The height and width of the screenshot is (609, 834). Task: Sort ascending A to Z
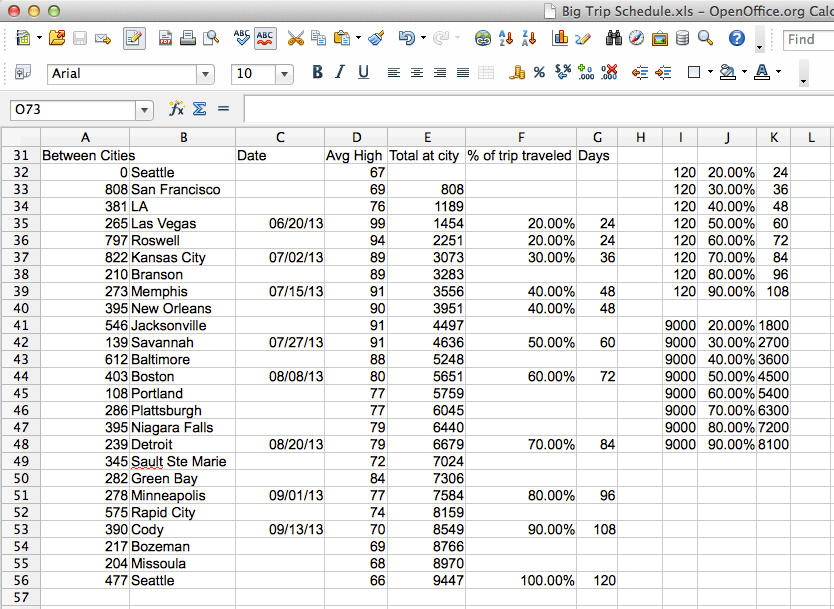point(506,38)
